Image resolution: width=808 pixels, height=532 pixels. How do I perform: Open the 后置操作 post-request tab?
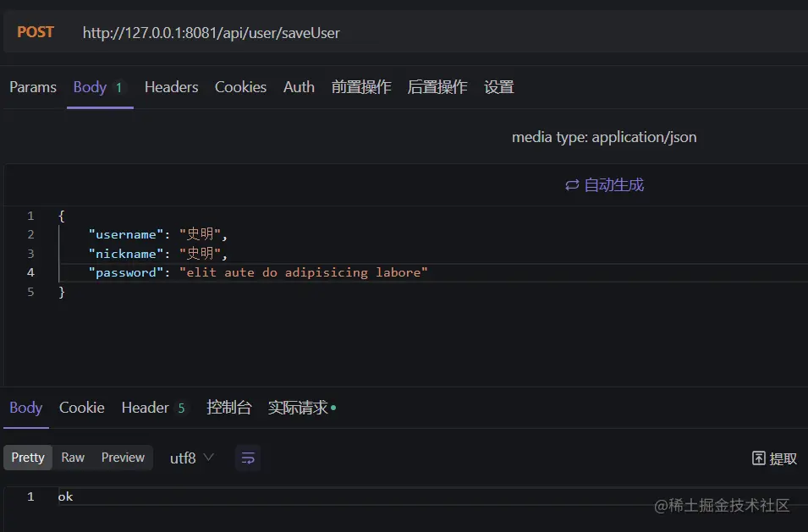tap(437, 87)
